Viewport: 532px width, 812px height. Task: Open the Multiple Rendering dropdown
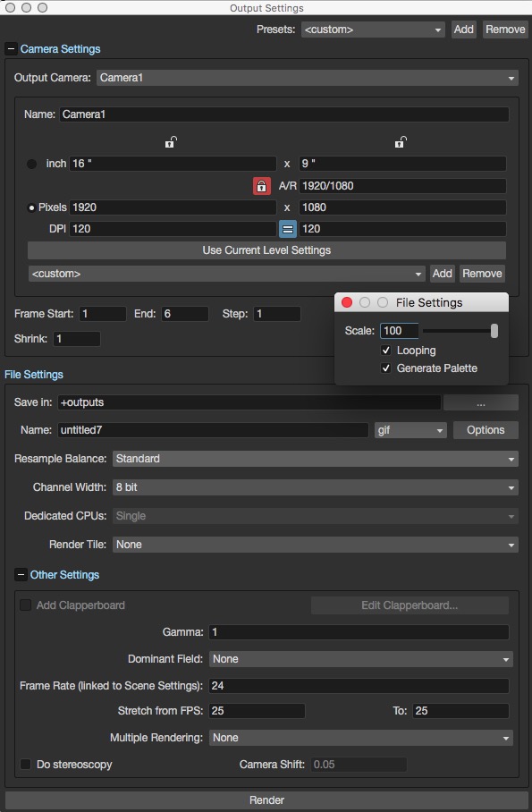(361, 738)
